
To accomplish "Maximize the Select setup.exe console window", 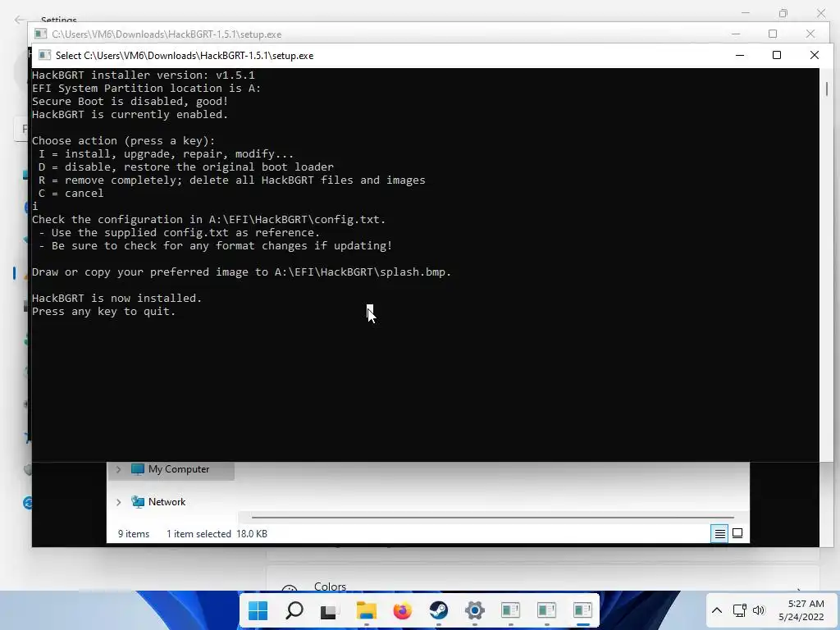I will 777,55.
